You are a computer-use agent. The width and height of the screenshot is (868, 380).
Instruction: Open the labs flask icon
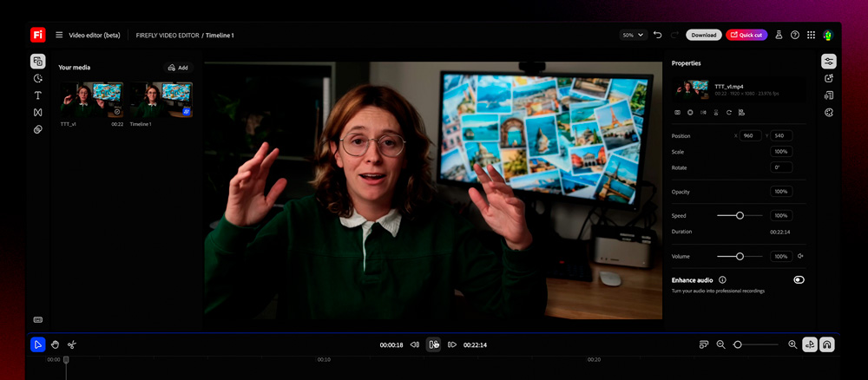point(779,35)
